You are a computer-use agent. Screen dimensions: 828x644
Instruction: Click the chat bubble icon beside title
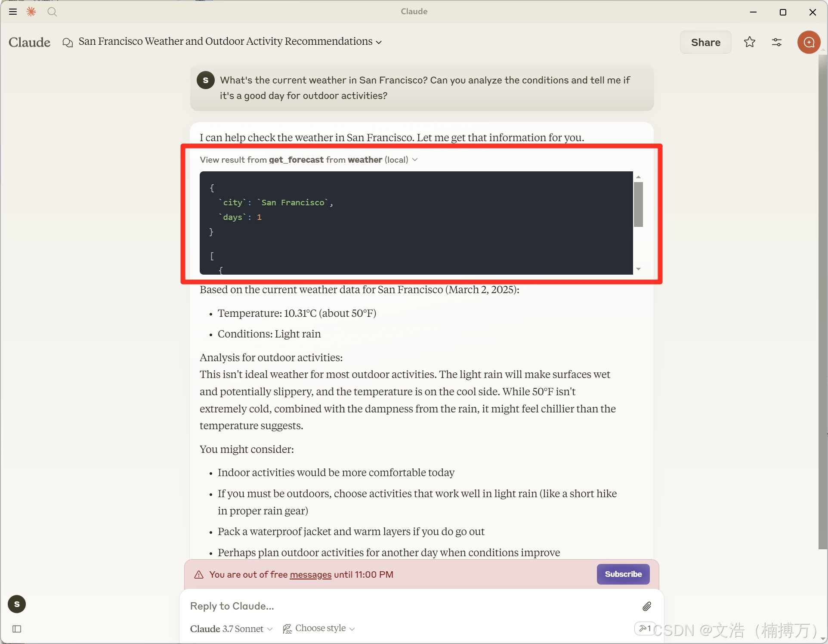(x=68, y=42)
